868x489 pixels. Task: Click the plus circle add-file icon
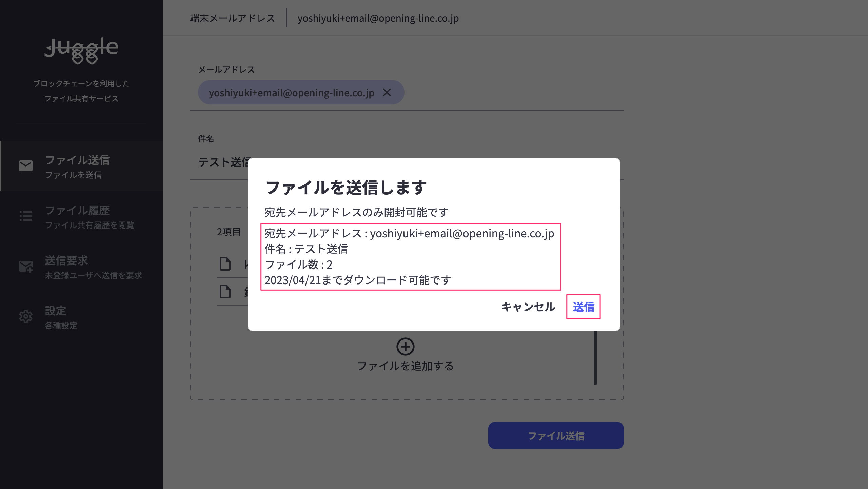coord(406,346)
